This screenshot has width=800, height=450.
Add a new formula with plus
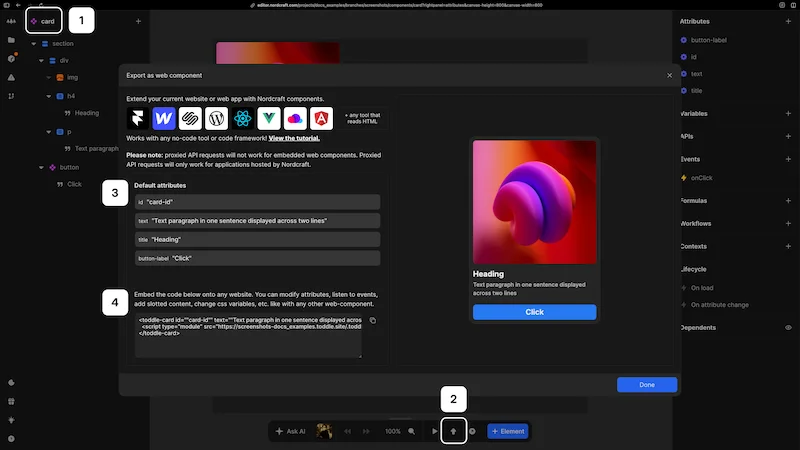coord(788,201)
